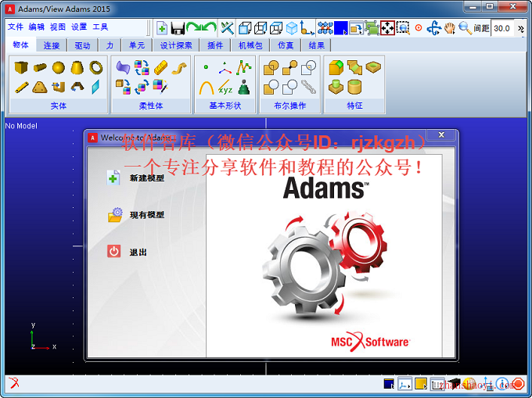Screen dimensions: 532x398
Task: Click the magnifier zoom icon
Action: coord(465,28)
